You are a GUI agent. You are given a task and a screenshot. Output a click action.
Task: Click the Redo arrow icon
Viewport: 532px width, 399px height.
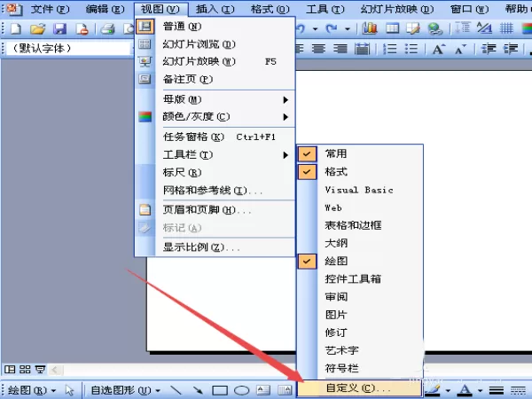[x=332, y=29]
